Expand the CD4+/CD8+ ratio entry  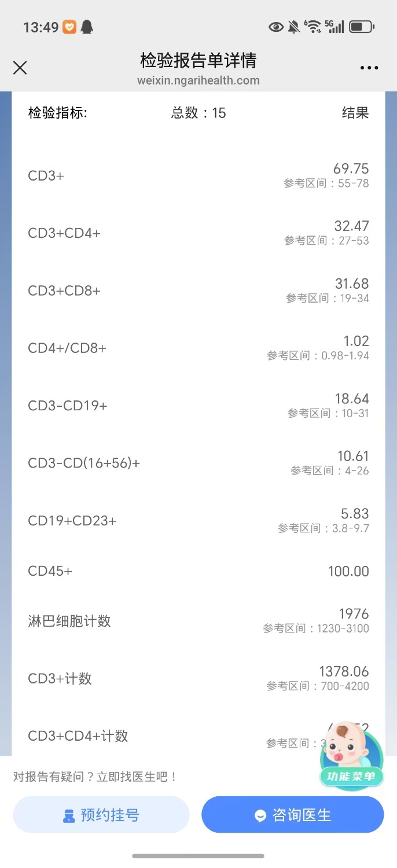(x=198, y=348)
